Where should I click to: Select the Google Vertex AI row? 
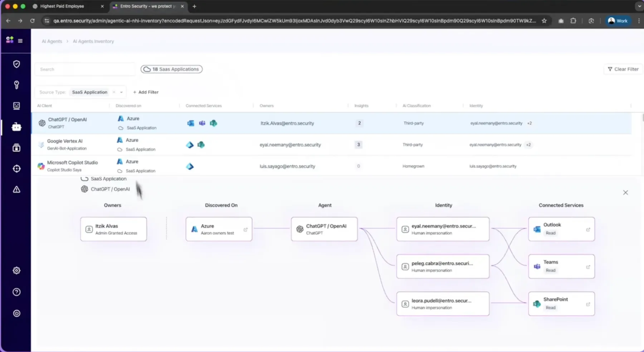(331, 145)
